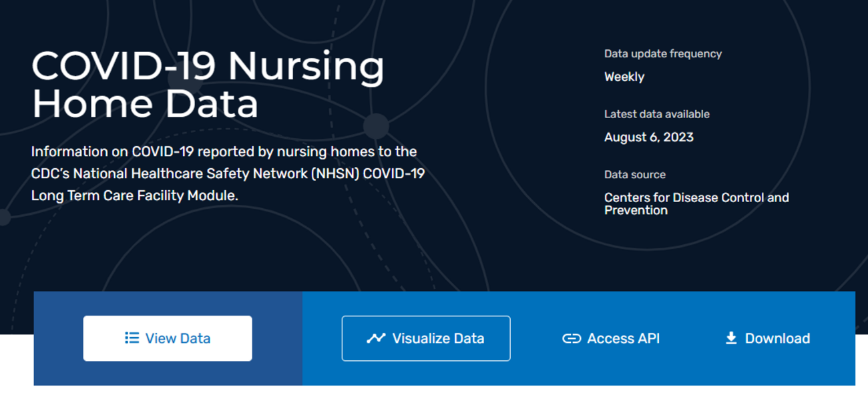Open the Access API text link
868x395 pixels.
coord(623,338)
